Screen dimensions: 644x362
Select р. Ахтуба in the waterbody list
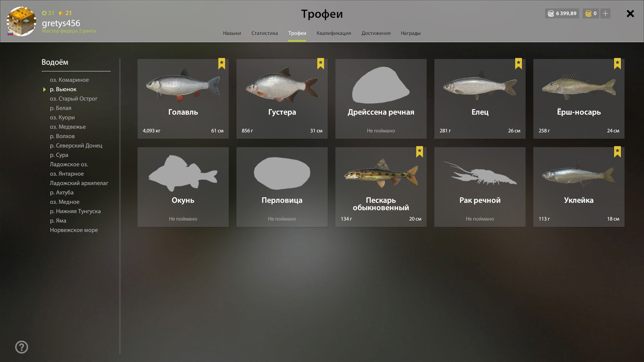click(x=62, y=192)
